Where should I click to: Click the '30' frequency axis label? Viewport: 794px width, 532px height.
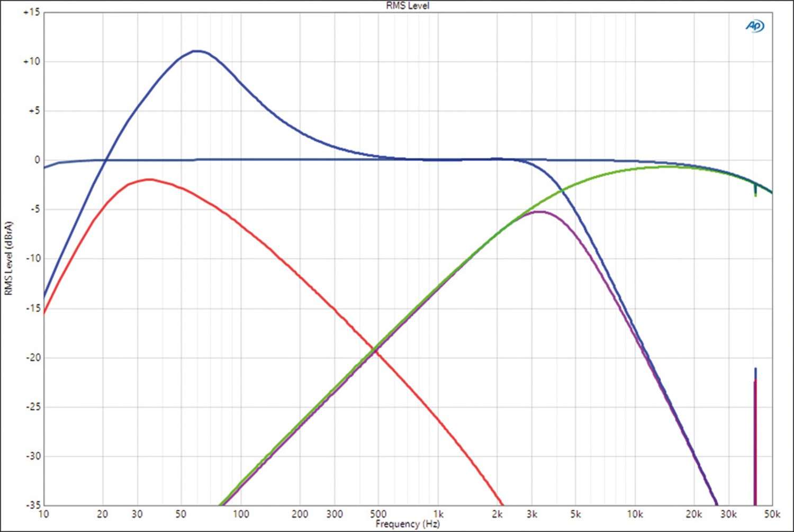tap(137, 514)
